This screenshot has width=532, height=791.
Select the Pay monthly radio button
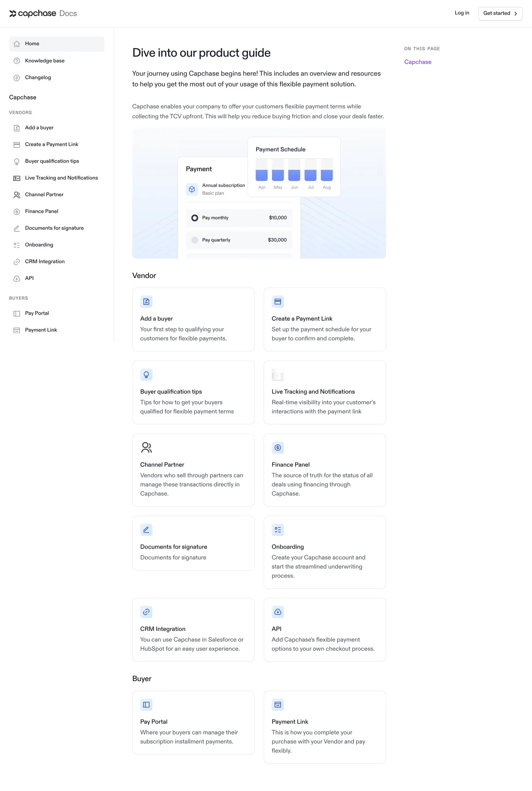pos(195,218)
